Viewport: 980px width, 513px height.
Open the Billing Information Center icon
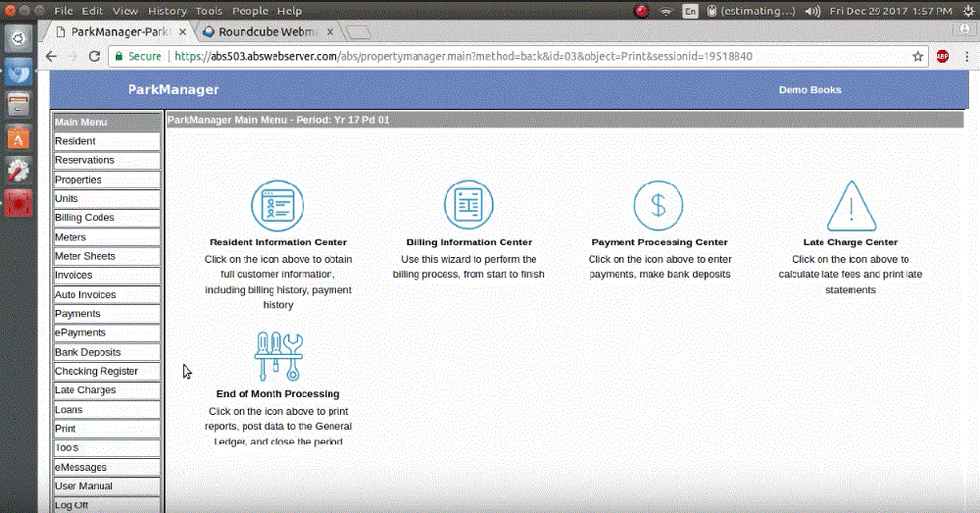pyautogui.click(x=468, y=205)
